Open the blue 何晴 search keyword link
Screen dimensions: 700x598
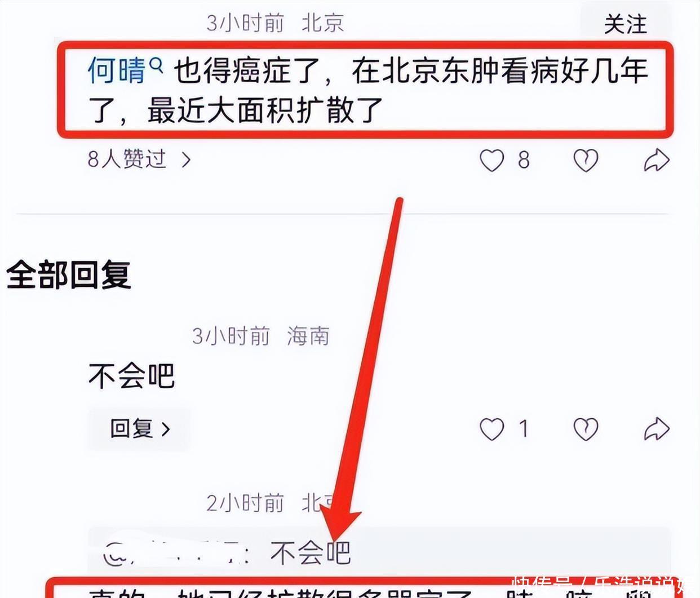click(x=117, y=72)
